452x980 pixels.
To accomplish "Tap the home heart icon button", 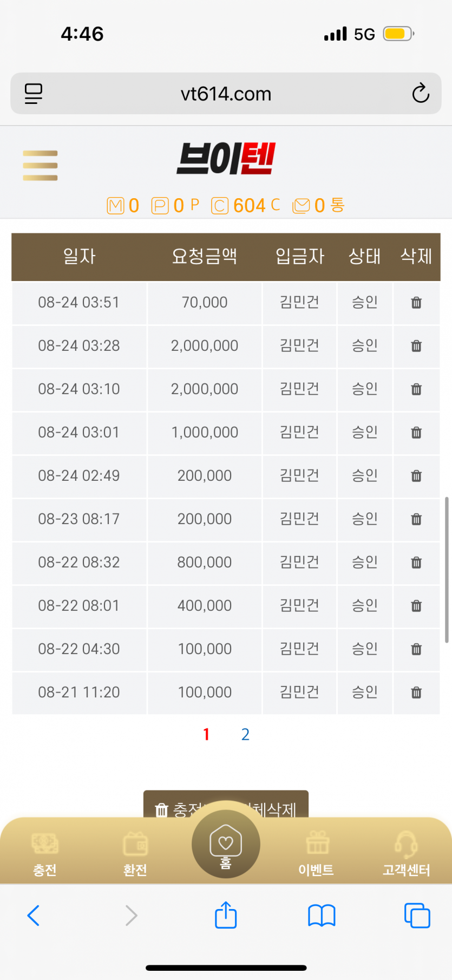I will (x=226, y=844).
